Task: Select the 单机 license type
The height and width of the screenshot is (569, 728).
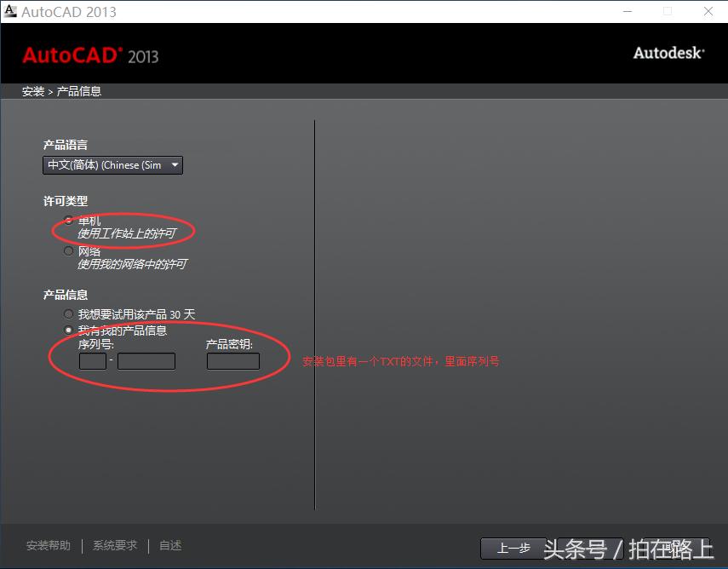Action: tap(68, 220)
